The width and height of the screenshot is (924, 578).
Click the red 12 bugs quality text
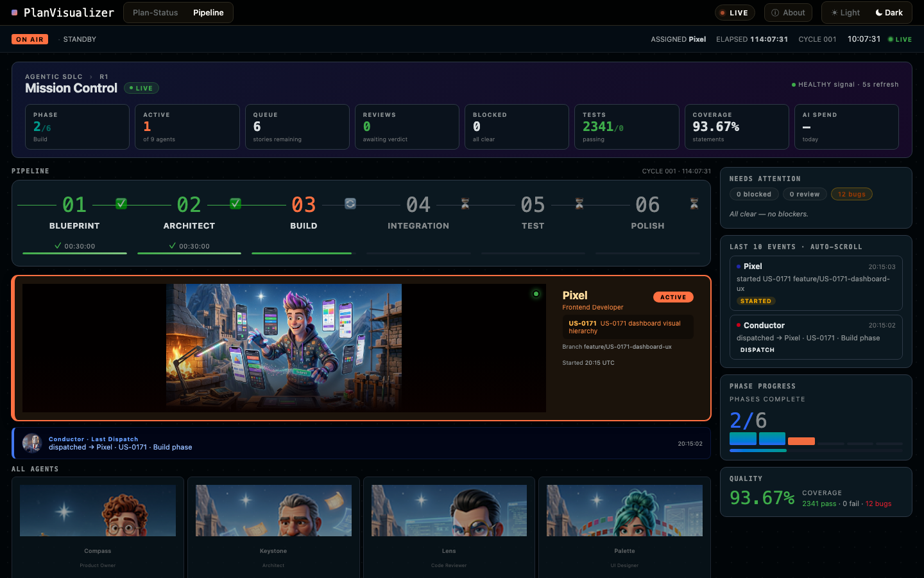[878, 504]
